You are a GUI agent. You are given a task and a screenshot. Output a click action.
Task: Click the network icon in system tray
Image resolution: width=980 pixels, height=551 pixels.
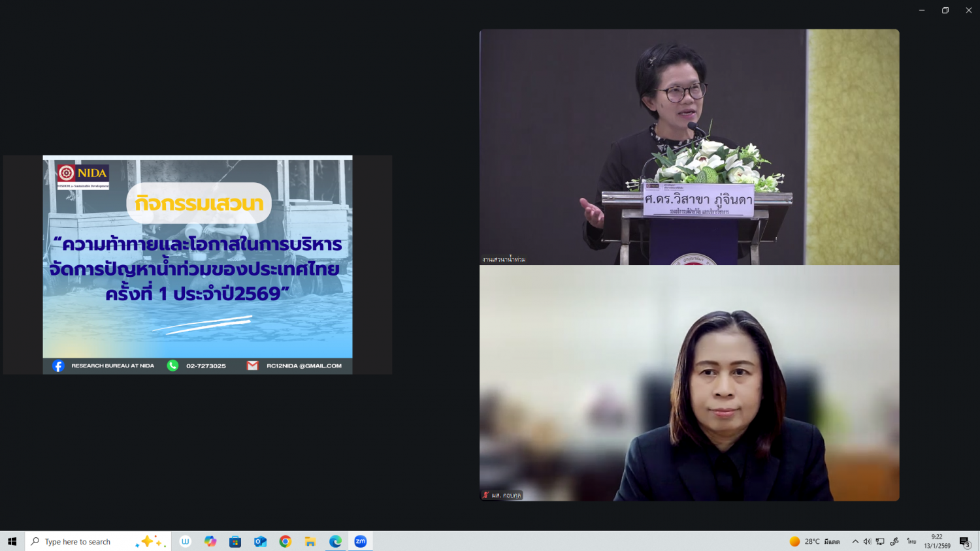point(880,541)
